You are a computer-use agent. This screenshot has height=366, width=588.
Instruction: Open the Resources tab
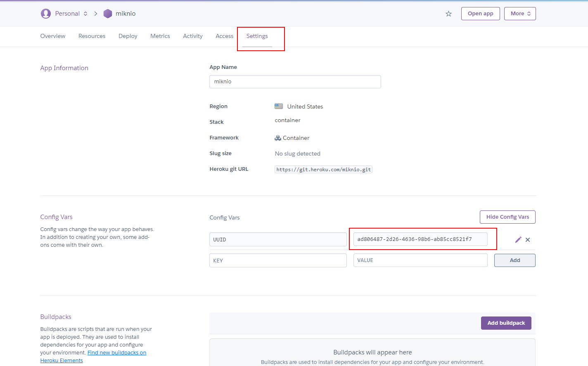(92, 36)
